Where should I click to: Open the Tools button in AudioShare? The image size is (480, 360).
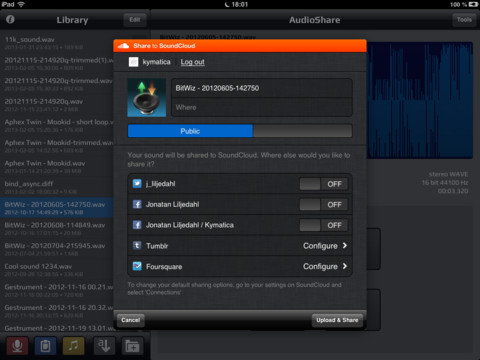pyautogui.click(x=464, y=20)
